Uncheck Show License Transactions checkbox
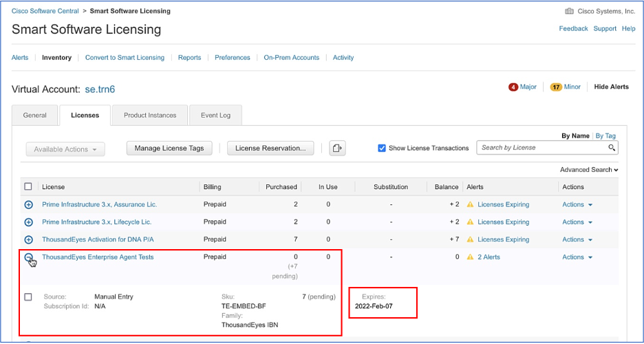Image resolution: width=644 pixels, height=344 pixels. pos(382,148)
